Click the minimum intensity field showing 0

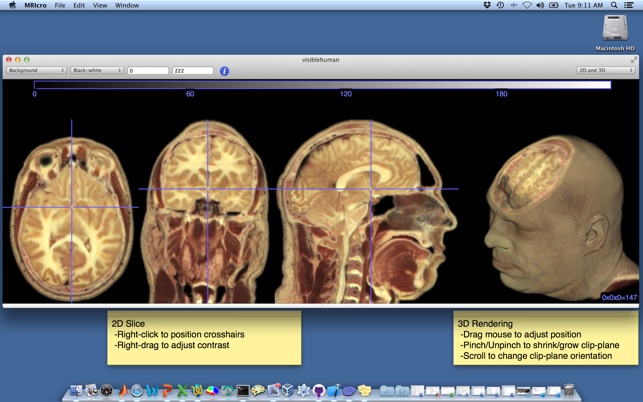pos(148,71)
